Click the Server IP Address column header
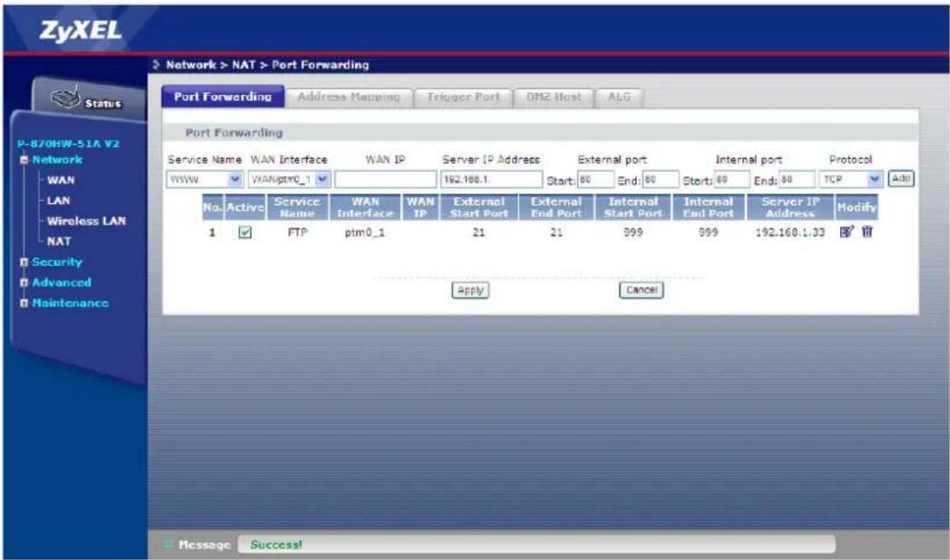Viewport: 950px width, 560px height. pyautogui.click(x=790, y=208)
